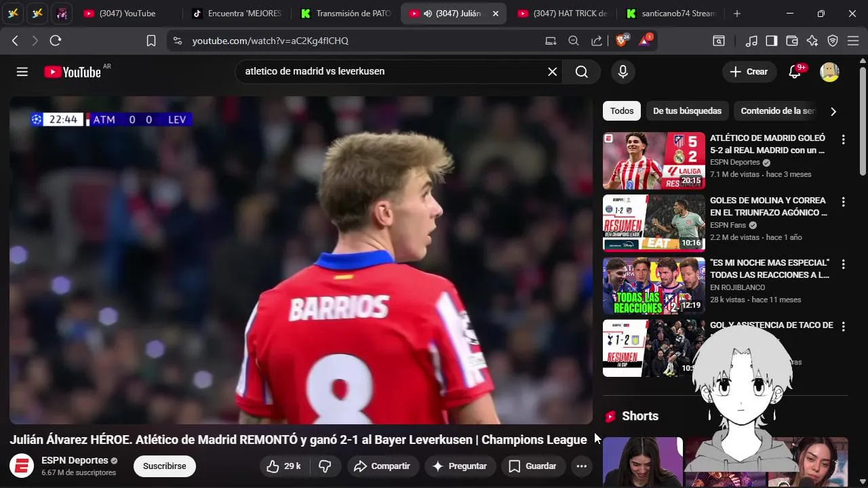The height and width of the screenshot is (488, 868).
Task: Select the Contenido de la serie chip
Action: click(x=778, y=111)
